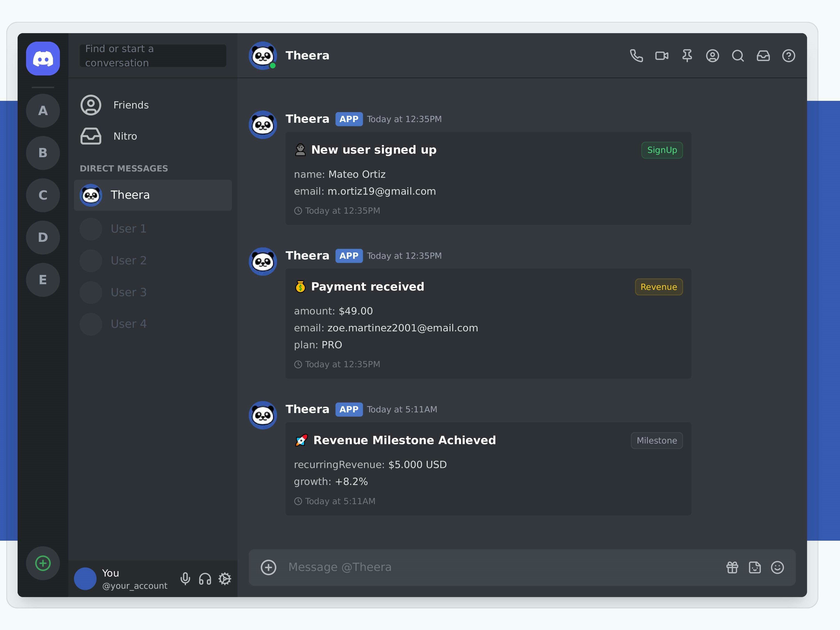
Task: Toggle microphone mute in user panel
Action: (185, 579)
